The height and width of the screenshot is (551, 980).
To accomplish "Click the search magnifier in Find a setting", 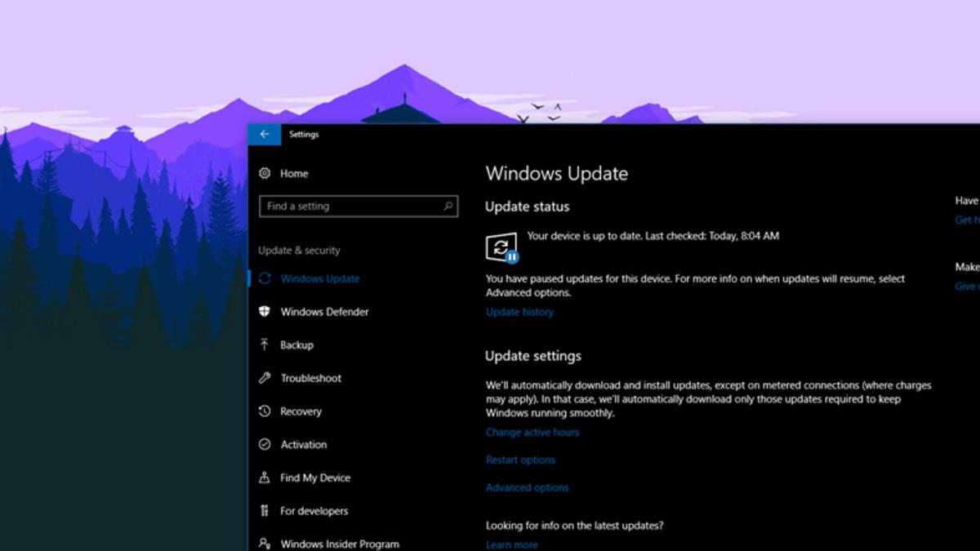I will click(x=450, y=206).
